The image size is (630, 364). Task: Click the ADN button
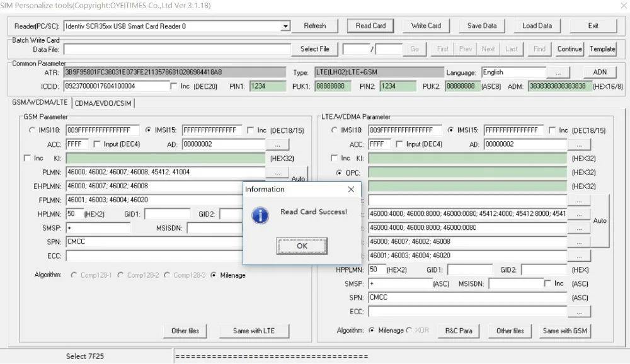point(600,72)
